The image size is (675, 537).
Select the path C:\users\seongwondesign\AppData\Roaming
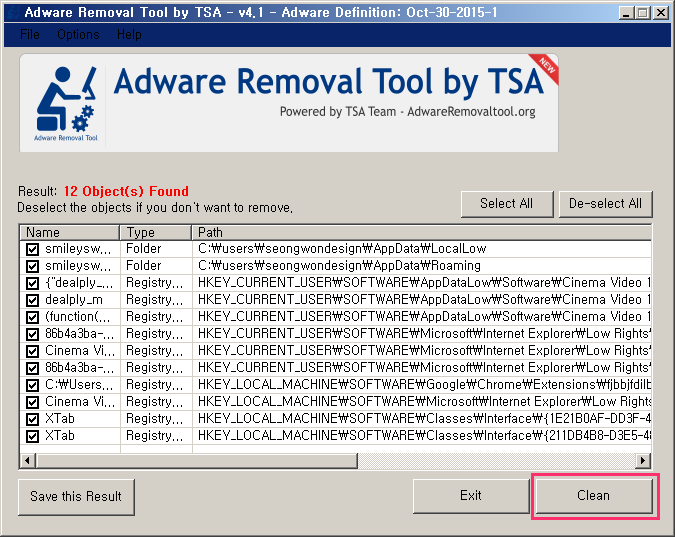(340, 266)
